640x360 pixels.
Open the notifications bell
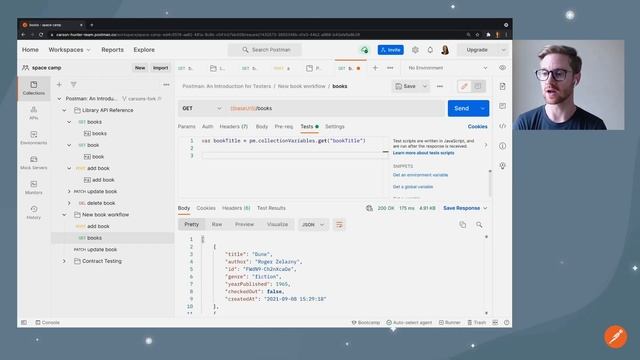point(430,50)
